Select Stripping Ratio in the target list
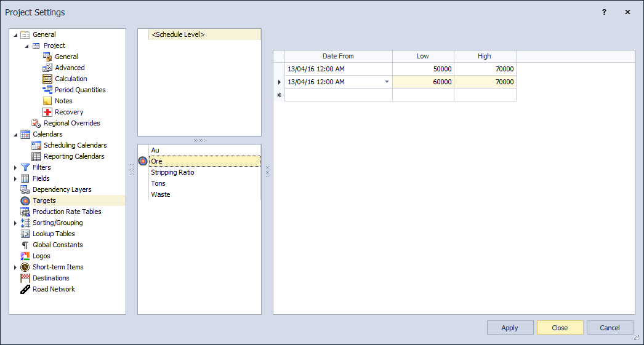 tap(172, 172)
